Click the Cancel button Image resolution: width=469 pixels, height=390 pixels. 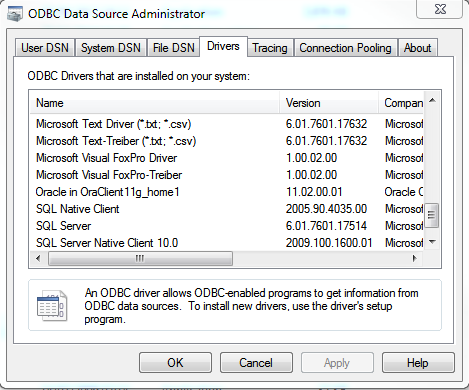coord(256,363)
